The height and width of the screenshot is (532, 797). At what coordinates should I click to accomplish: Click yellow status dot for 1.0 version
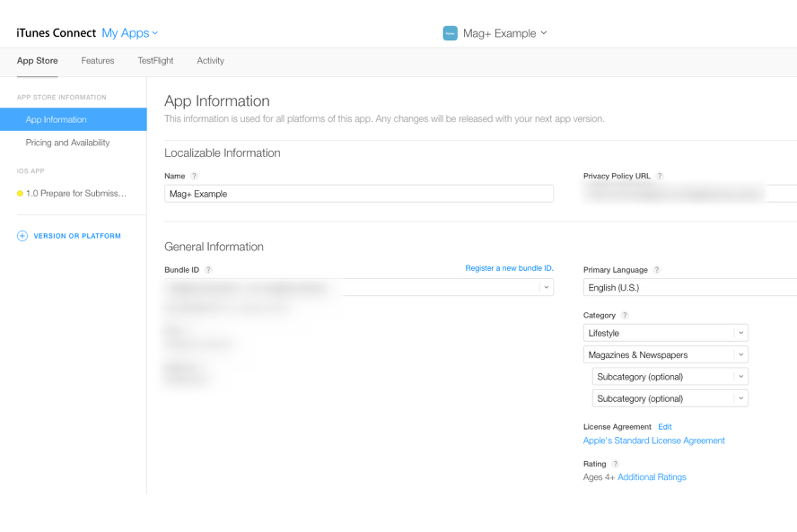coord(20,193)
